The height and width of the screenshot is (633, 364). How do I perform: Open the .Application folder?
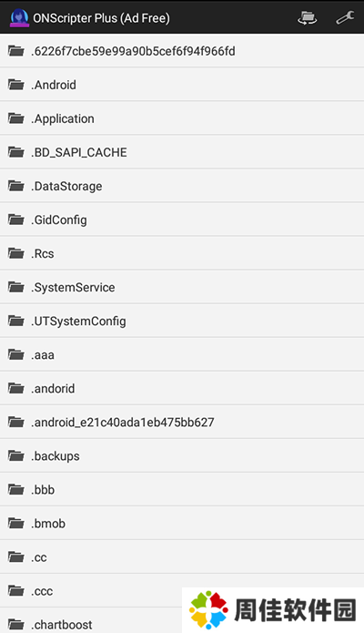[182, 118]
